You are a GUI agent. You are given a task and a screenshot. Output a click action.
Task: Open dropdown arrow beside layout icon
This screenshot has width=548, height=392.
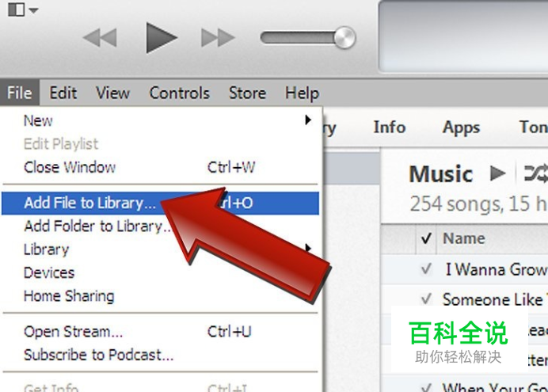33,10
